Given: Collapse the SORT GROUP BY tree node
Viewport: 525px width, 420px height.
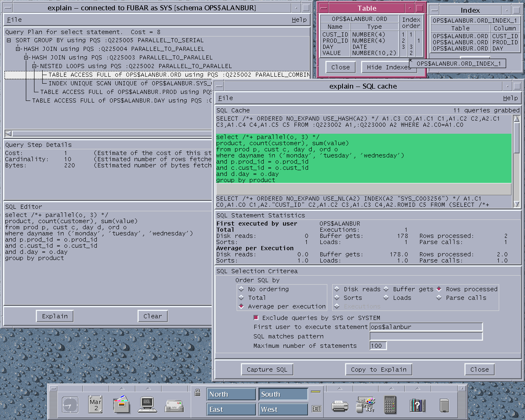Looking at the screenshot, I should [x=9, y=40].
